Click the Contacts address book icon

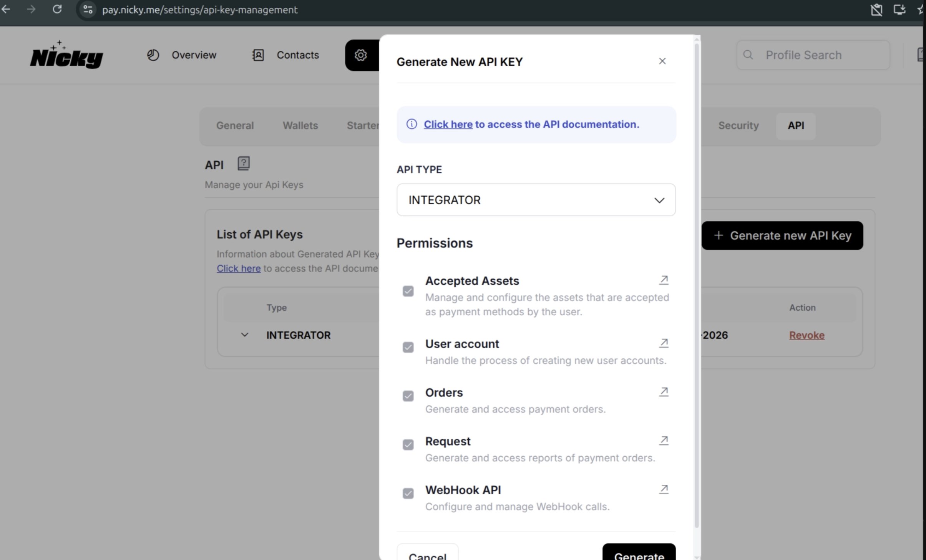click(258, 55)
